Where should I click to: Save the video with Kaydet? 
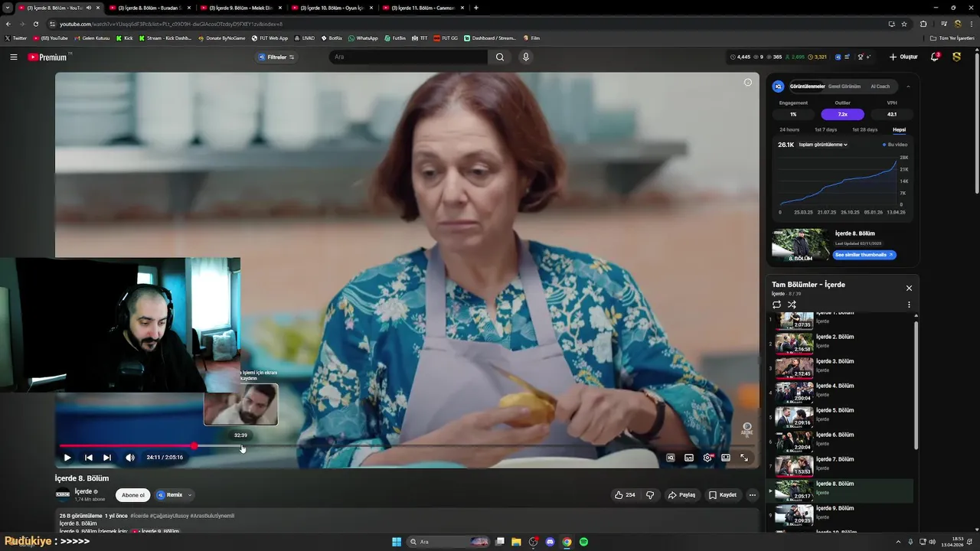pos(722,495)
